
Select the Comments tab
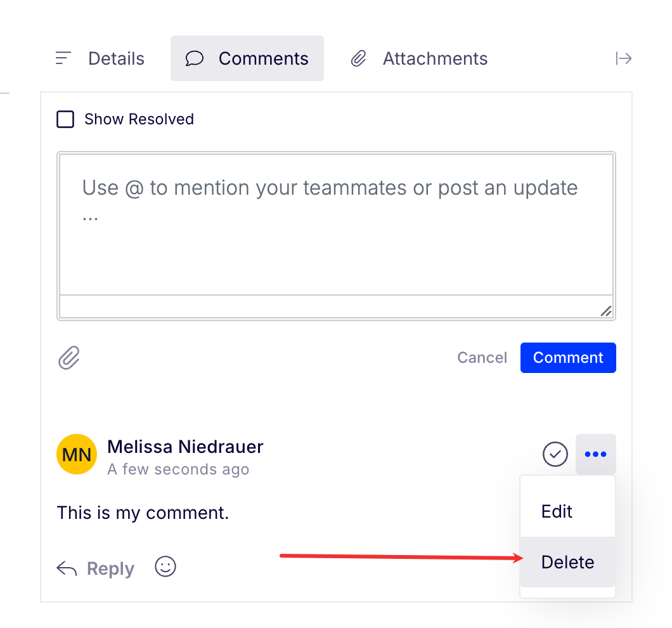pyautogui.click(x=247, y=58)
